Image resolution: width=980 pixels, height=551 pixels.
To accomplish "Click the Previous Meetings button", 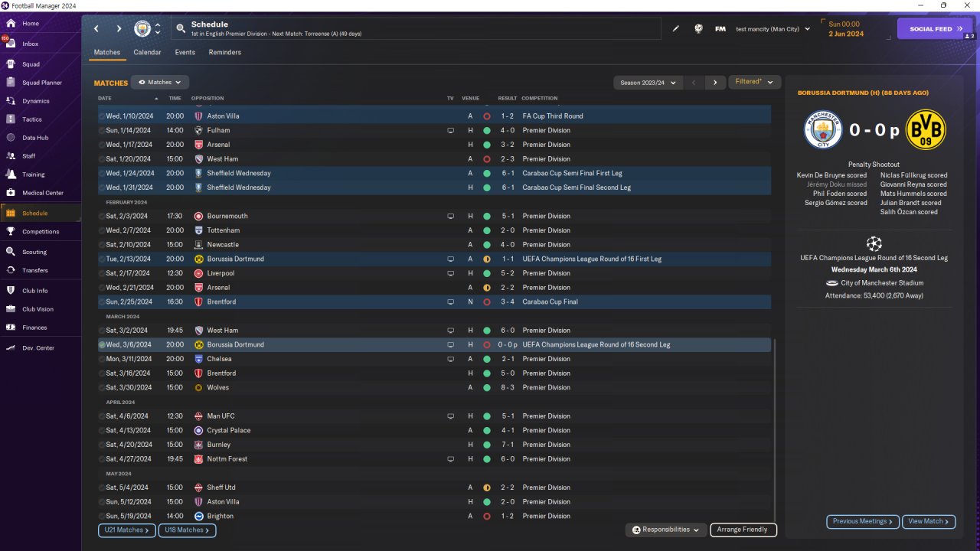I will coord(863,522).
